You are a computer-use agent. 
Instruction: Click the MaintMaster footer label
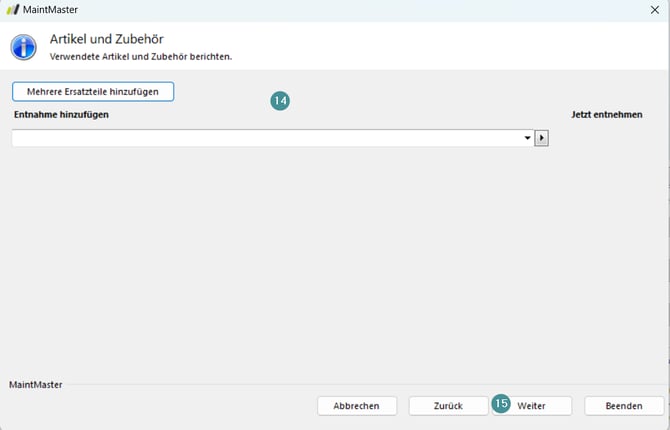tap(36, 383)
